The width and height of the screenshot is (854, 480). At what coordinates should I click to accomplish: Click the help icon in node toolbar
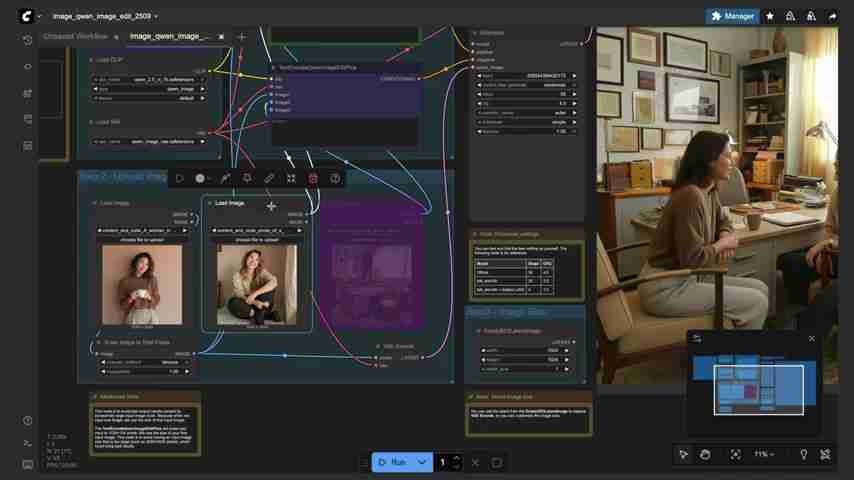(335, 178)
